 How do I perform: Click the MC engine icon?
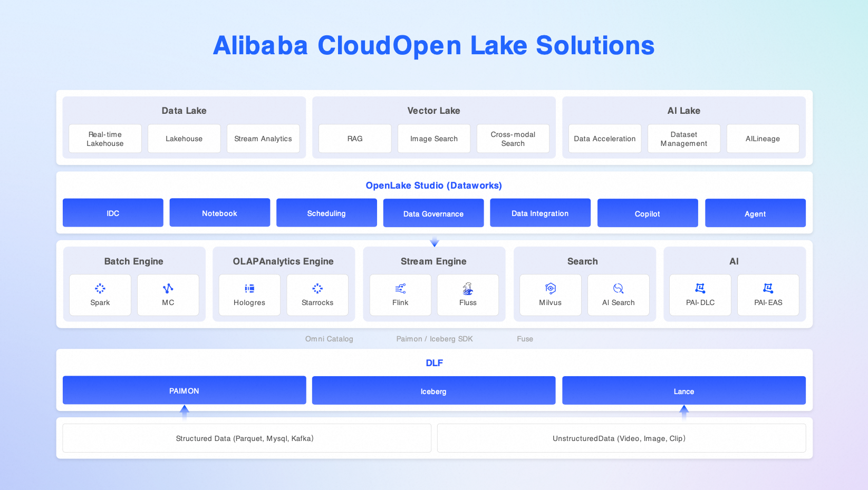point(168,288)
